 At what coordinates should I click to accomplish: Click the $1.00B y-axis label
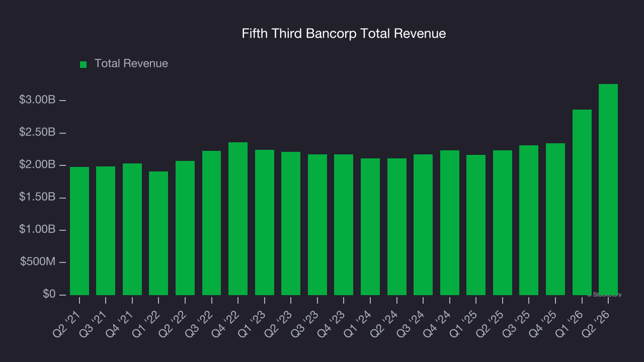(37, 230)
